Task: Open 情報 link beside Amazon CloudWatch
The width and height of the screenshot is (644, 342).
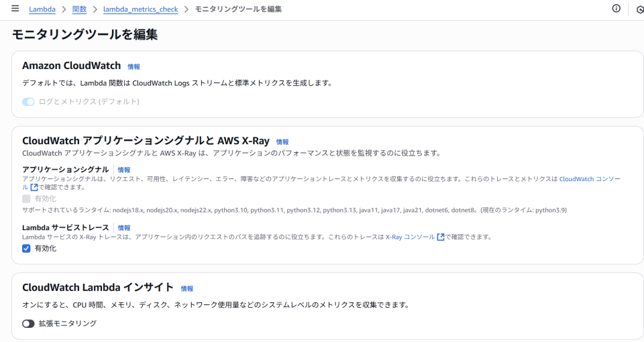Action: click(133, 66)
